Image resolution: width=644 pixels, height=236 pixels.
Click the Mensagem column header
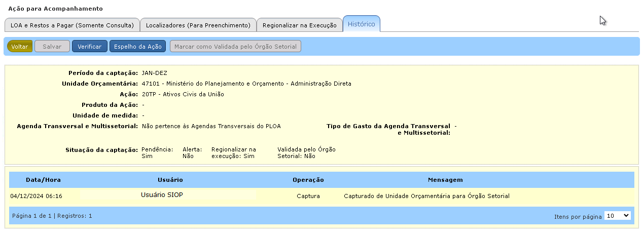(x=445, y=180)
